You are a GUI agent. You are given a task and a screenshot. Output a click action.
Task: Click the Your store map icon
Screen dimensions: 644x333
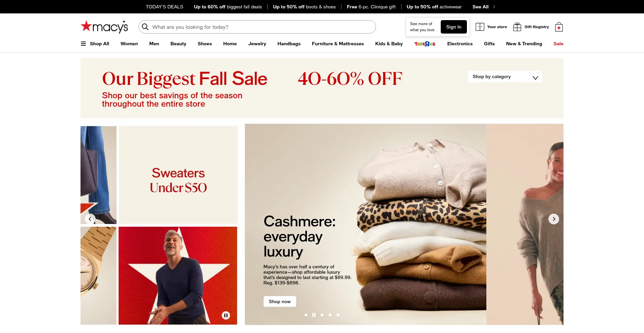tap(480, 27)
